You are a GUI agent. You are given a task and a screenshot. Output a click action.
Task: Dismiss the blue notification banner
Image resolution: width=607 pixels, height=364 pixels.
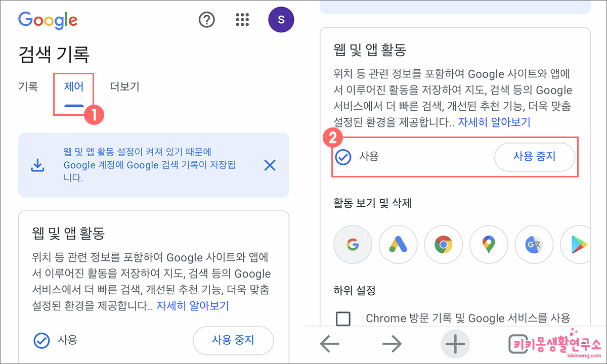(270, 165)
